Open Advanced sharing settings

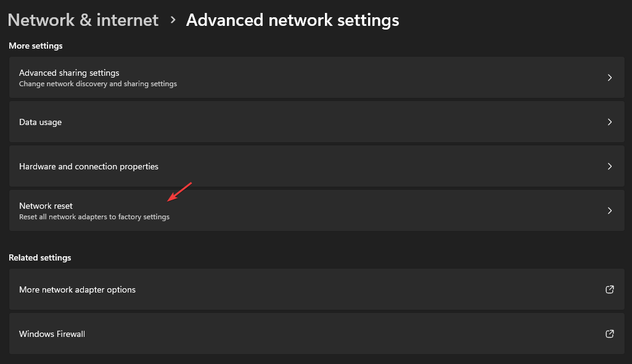[x=316, y=78]
